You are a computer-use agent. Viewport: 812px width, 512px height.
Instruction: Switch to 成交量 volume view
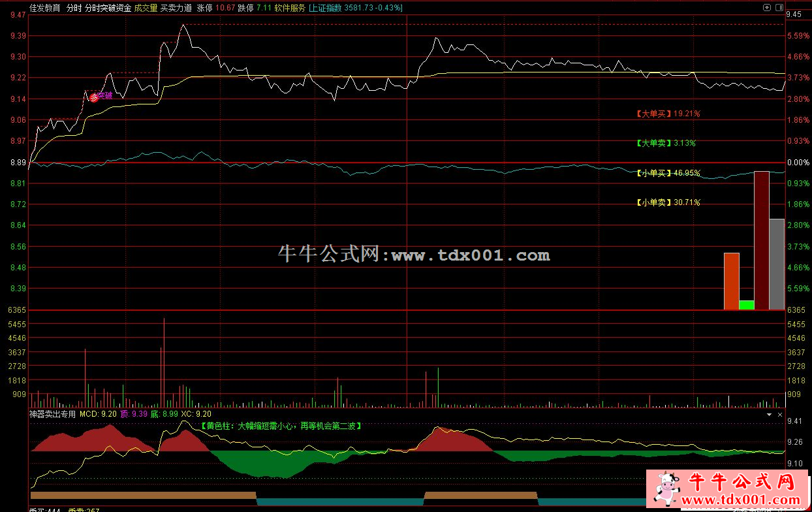click(146, 8)
